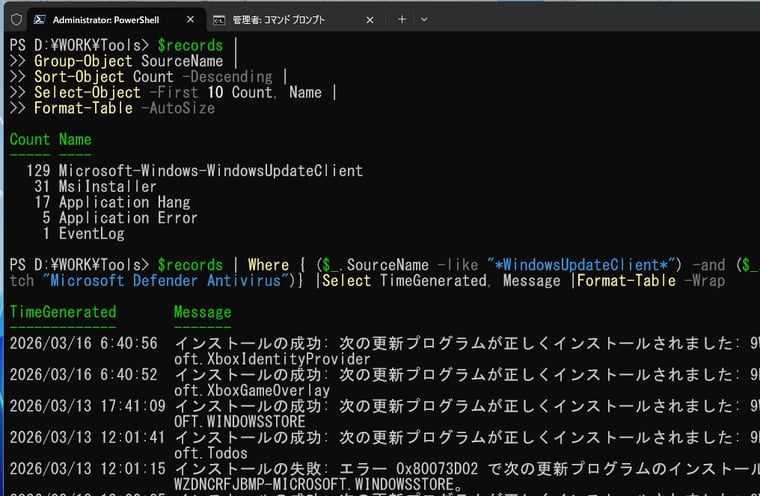This screenshot has height=496, width=760.
Task: Select the Application Hang row text
Action: [125, 202]
